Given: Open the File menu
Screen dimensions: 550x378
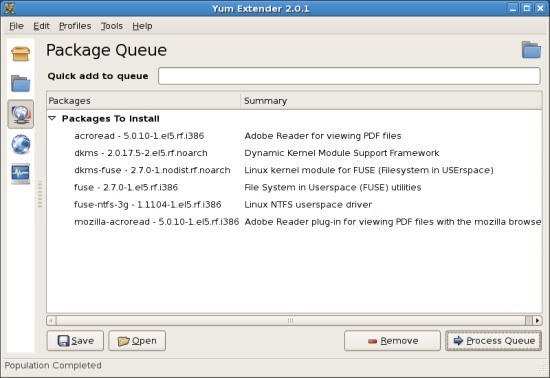Looking at the screenshot, I should (16, 26).
